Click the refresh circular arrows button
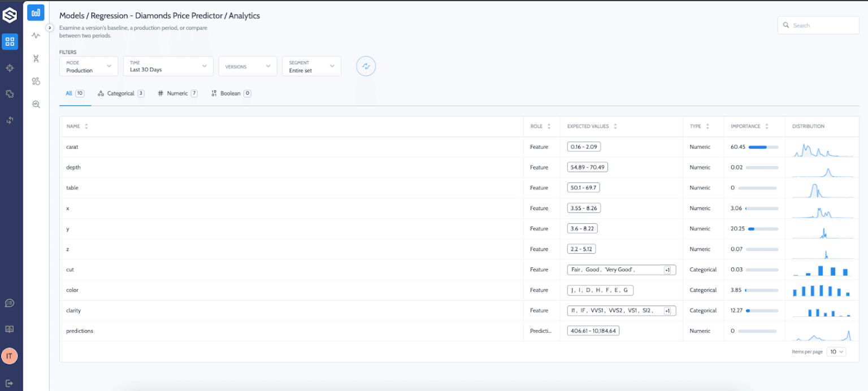868x391 pixels. coord(366,66)
